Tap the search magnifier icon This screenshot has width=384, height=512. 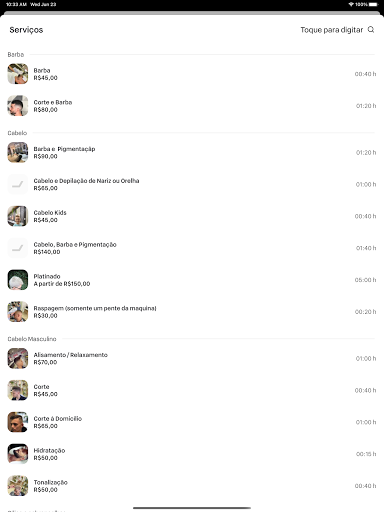[x=371, y=30]
